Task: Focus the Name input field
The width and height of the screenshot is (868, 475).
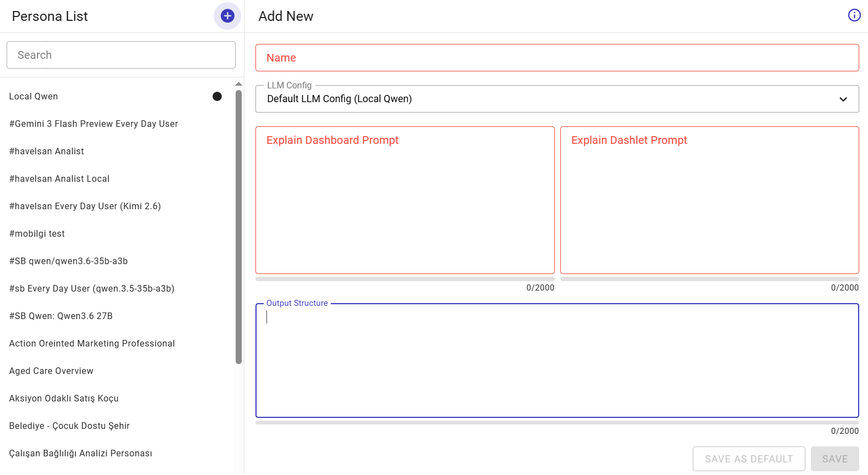Action: tap(557, 58)
